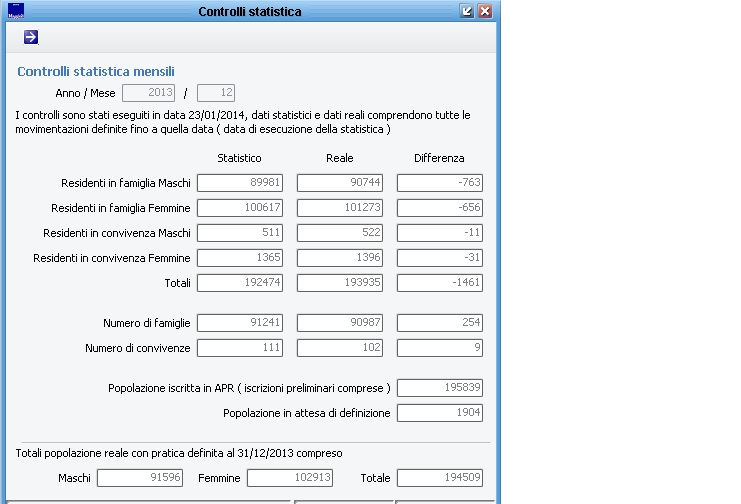Click label Residenti in famiglia Femmine

tap(121, 208)
